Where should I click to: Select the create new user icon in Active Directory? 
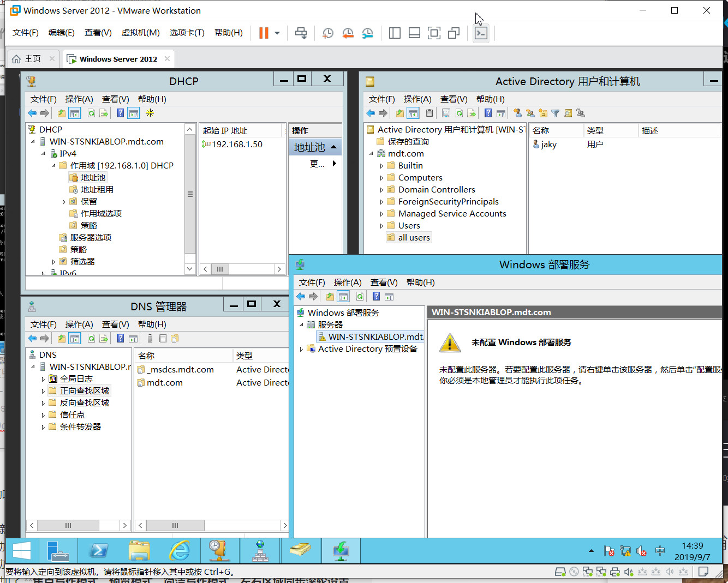(x=517, y=113)
